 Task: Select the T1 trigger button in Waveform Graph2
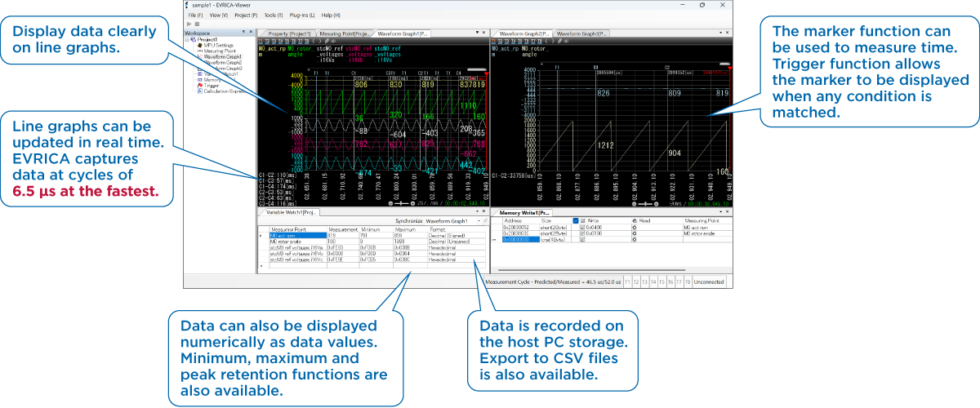click(x=493, y=41)
